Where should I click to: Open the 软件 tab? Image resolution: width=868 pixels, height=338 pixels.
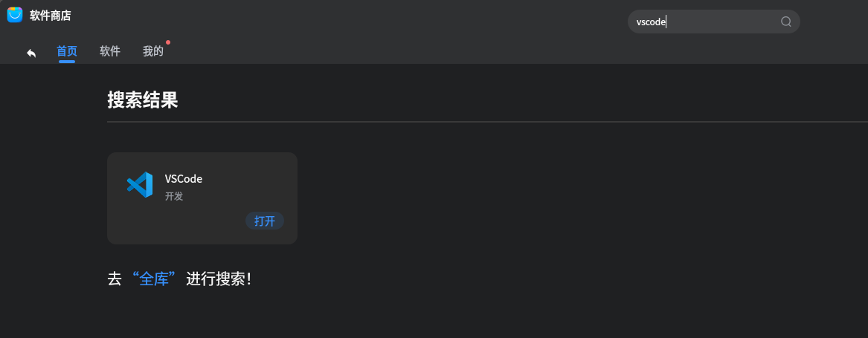(109, 51)
